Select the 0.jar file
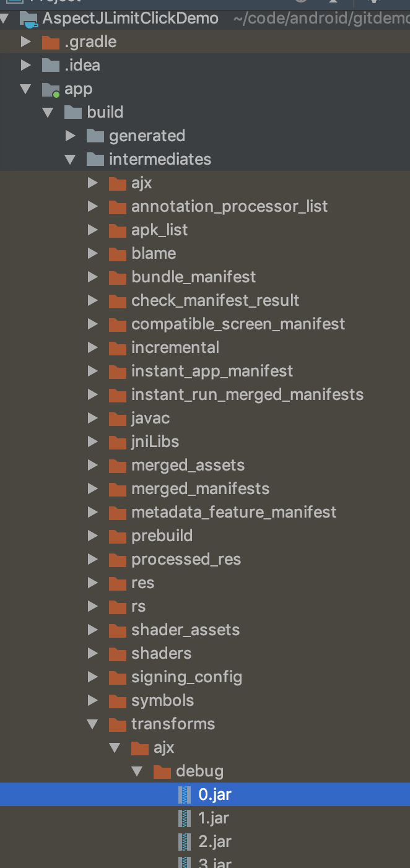This screenshot has height=868, width=410. tap(205, 794)
